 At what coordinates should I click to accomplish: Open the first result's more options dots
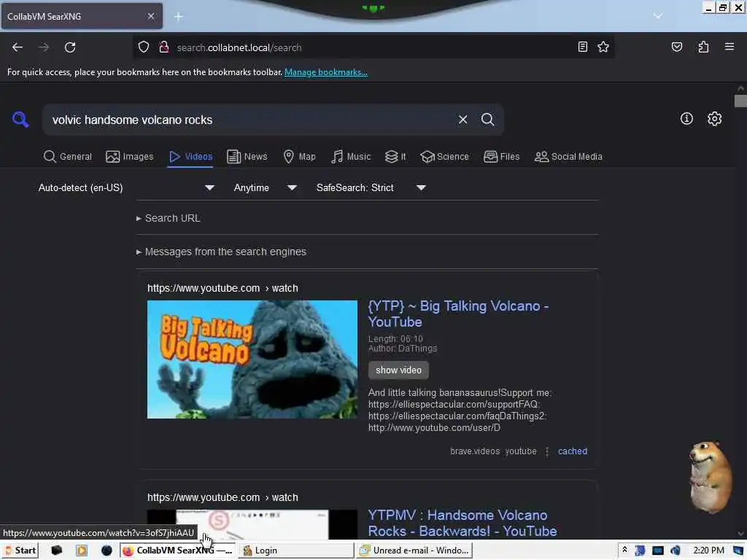(547, 451)
